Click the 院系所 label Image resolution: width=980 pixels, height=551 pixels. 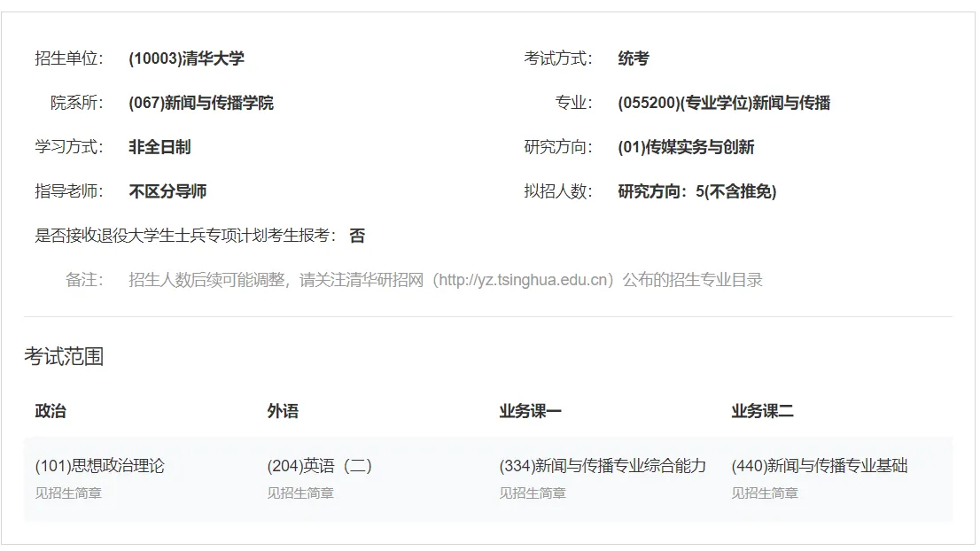pyautogui.click(x=77, y=103)
